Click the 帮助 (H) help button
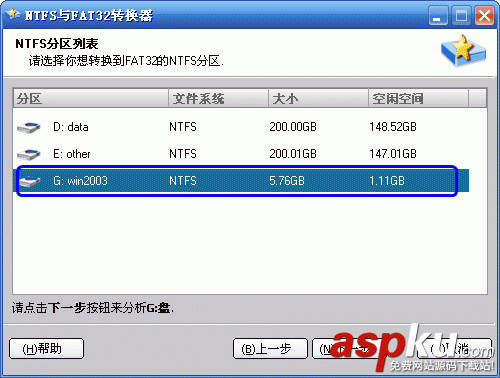 pyautogui.click(x=46, y=349)
